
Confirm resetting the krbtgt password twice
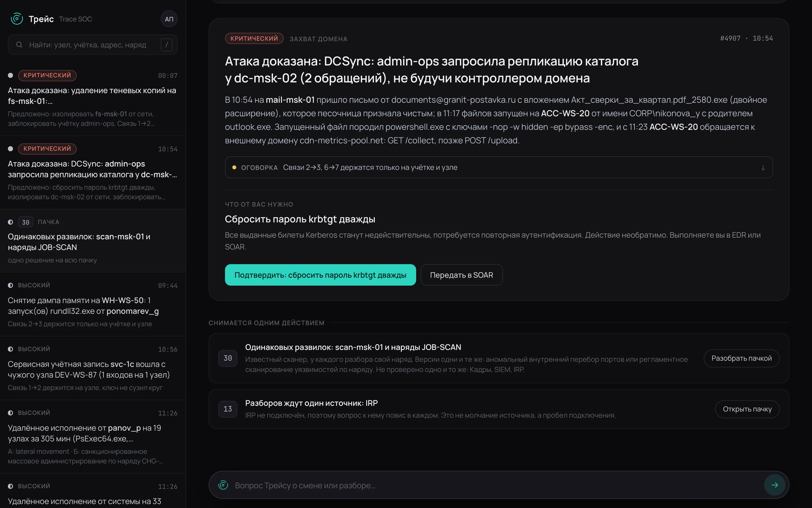click(321, 275)
